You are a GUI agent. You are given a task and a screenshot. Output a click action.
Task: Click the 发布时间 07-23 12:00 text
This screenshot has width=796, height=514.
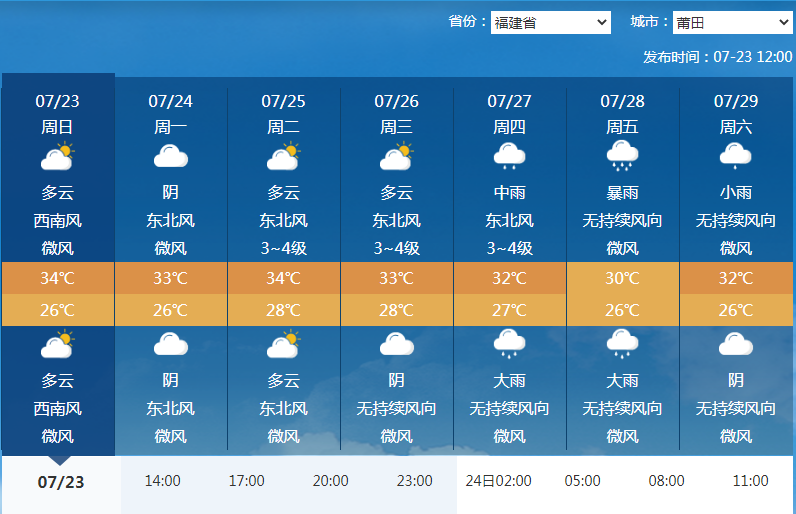(717, 57)
